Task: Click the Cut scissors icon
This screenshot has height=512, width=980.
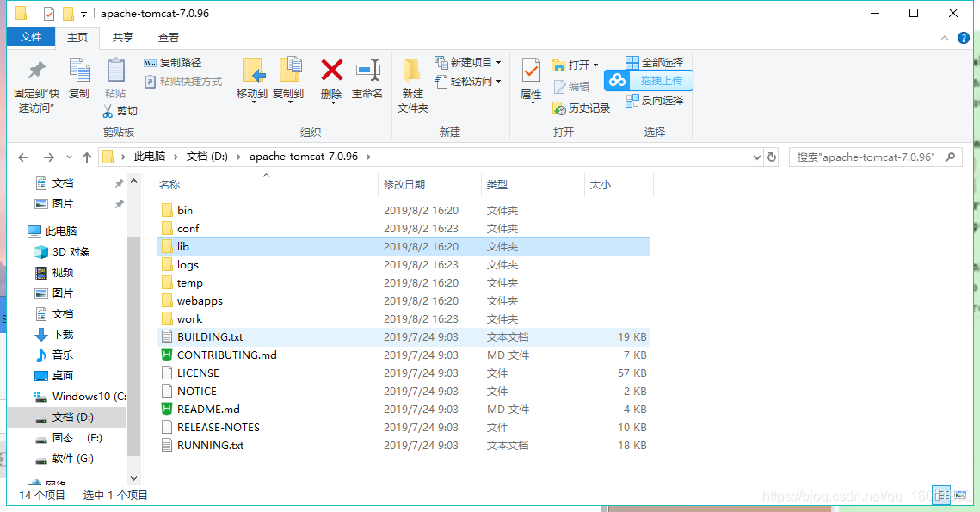Action: pyautogui.click(x=108, y=111)
